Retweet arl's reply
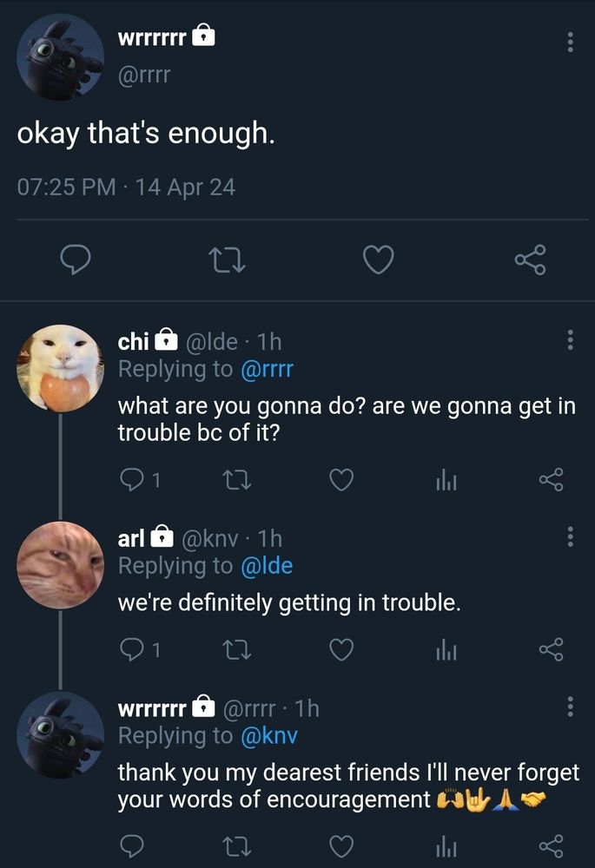This screenshot has height=868, width=595. (x=237, y=650)
